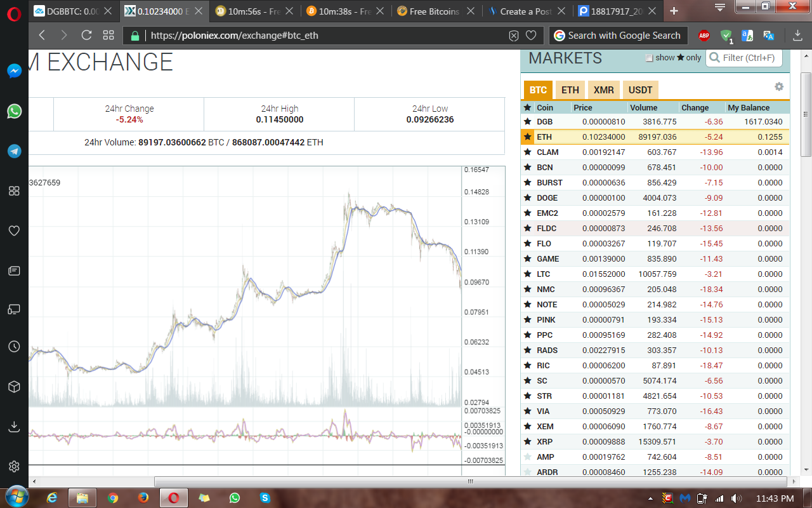Open Firefox from taskbar
Image resolution: width=812 pixels, height=508 pixels.
[x=143, y=498]
